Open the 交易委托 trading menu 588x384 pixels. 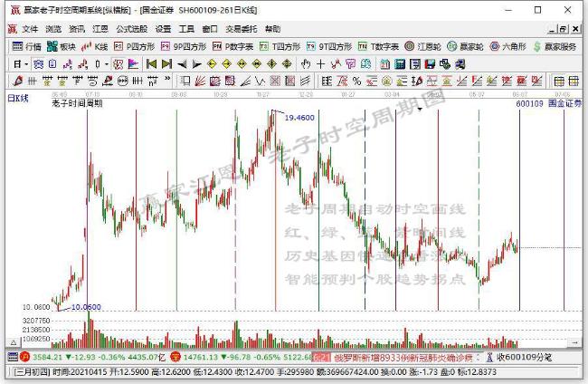[x=242, y=29]
